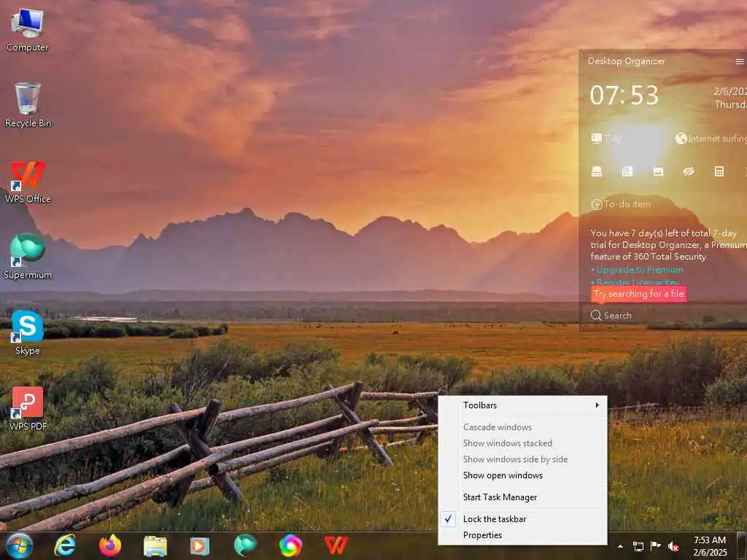Select the Skype desktop shortcut
Screen dimensions: 747x560
28,332
